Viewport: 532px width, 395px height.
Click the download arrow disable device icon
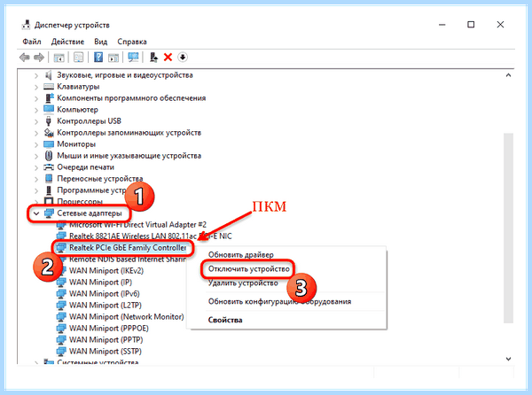183,58
